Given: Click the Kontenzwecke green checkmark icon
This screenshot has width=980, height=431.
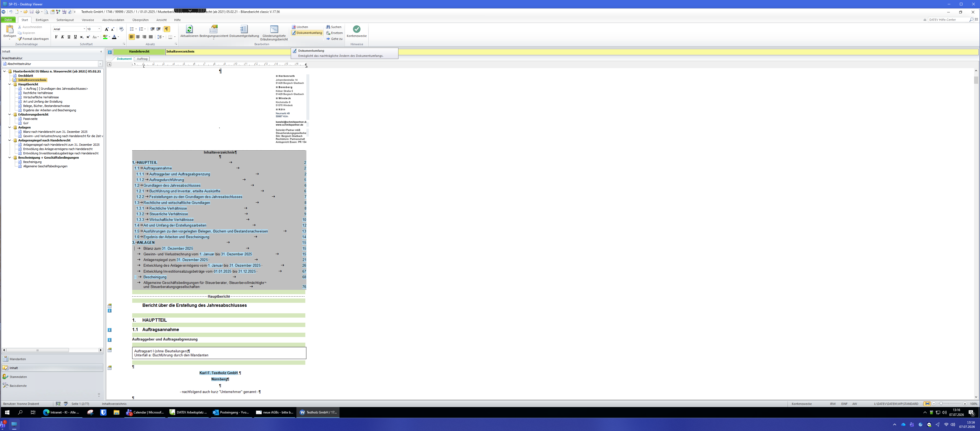Looking at the screenshot, I should pyautogui.click(x=356, y=29).
